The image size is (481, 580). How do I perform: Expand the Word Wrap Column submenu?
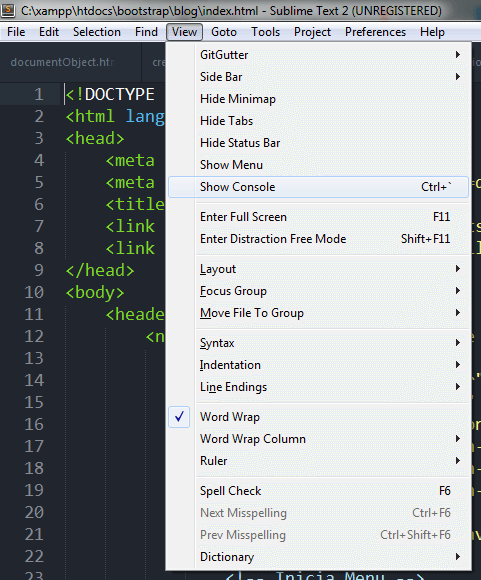point(319,439)
